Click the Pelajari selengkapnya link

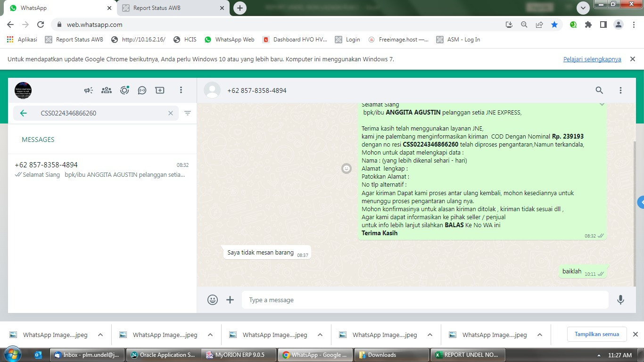point(592,59)
